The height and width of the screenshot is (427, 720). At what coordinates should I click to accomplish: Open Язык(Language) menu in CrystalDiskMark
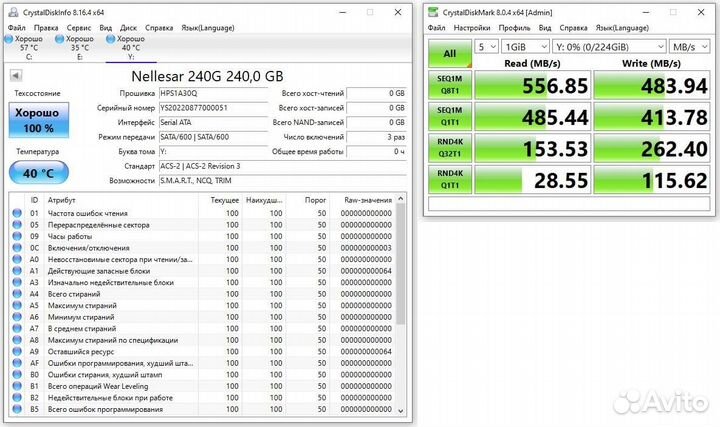622,28
